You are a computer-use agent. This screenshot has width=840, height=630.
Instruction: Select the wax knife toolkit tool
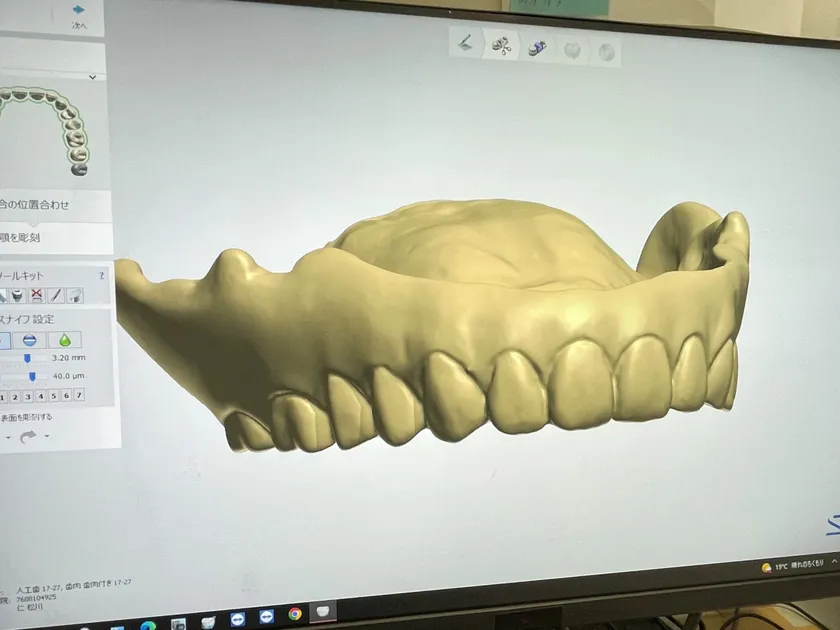56,295
